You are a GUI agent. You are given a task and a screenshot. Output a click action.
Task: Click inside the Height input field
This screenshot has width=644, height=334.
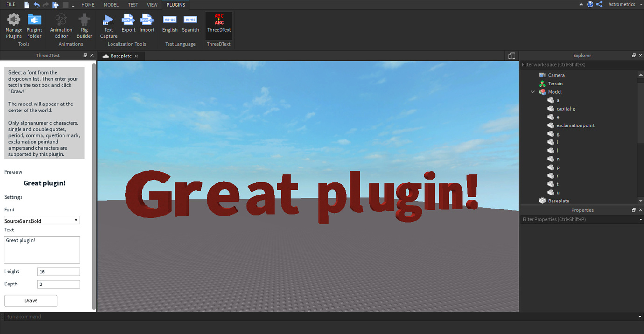[x=58, y=271]
